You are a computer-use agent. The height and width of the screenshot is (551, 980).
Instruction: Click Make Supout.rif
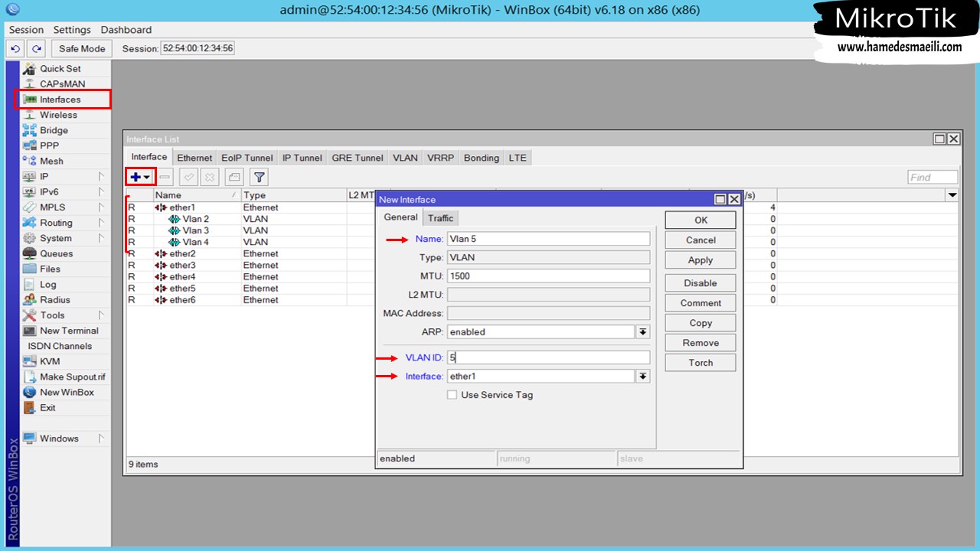tap(72, 377)
